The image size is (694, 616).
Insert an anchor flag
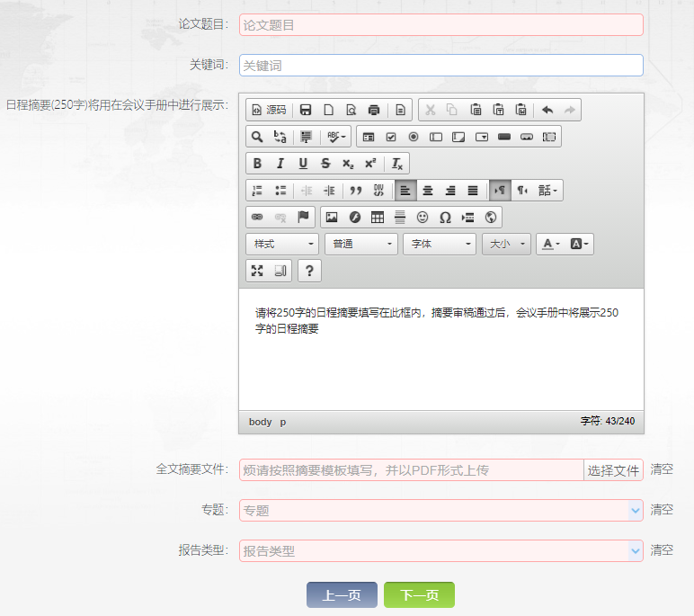303,217
